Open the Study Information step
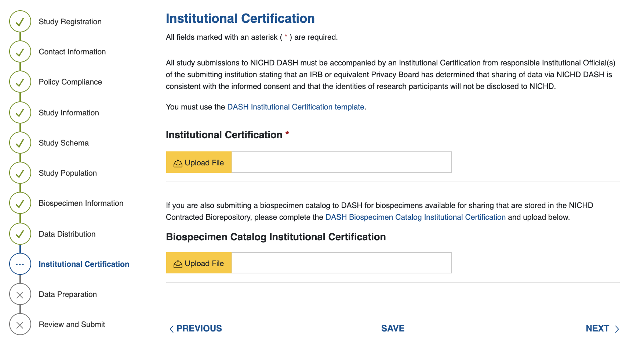The image size is (644, 348). coord(69,113)
